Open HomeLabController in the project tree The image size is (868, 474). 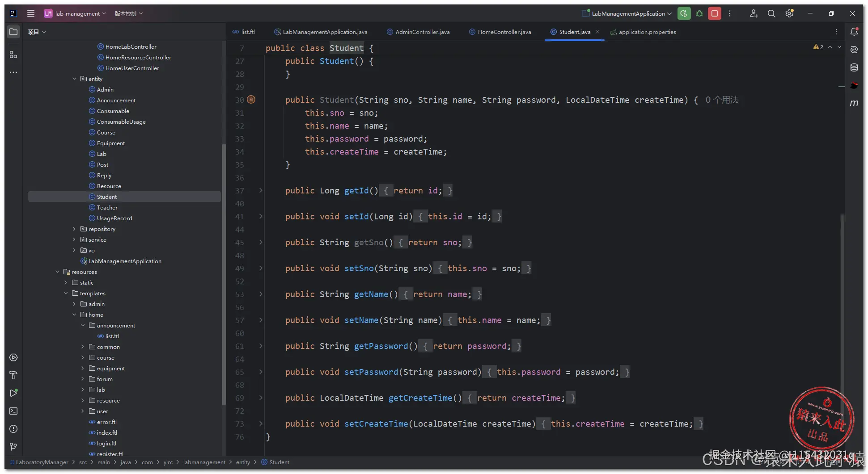131,46
